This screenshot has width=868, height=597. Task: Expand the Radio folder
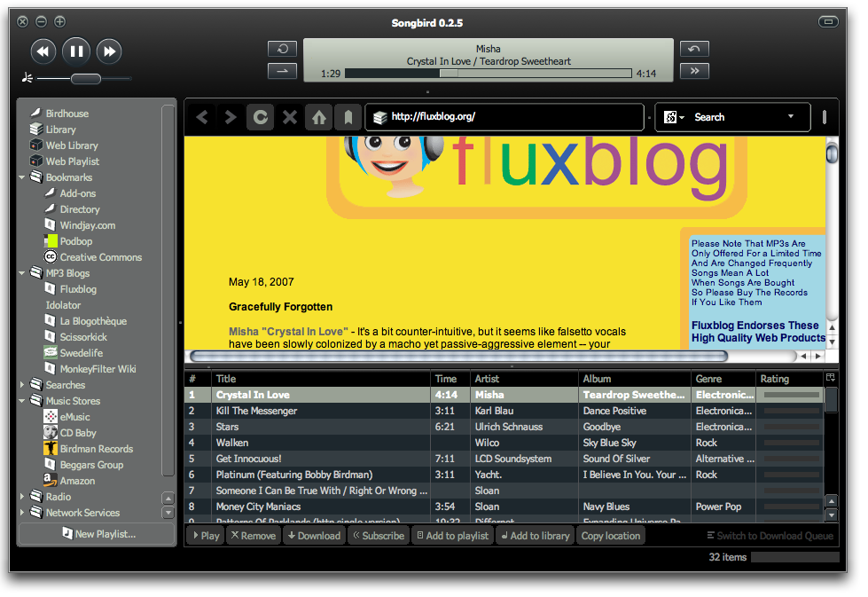coord(22,497)
